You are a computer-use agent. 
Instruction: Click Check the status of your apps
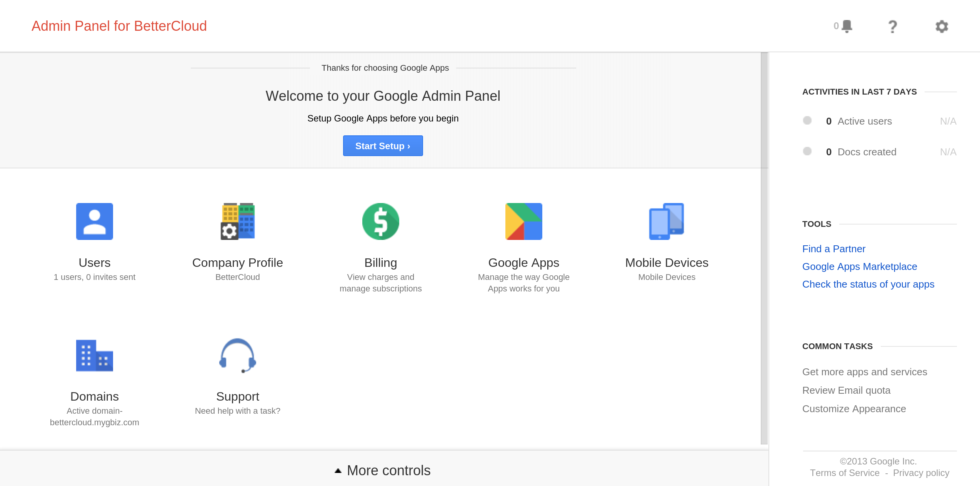click(x=868, y=284)
